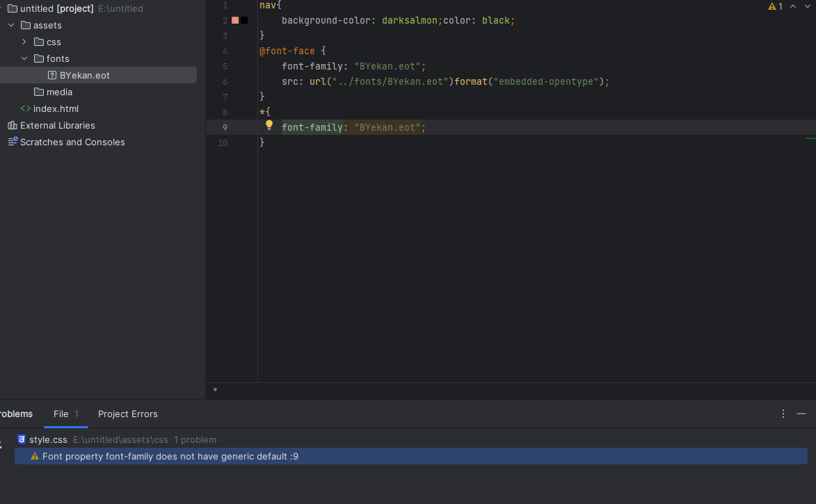Click the green stripe mark on scrollbar
816x504 pixels.
click(x=811, y=138)
